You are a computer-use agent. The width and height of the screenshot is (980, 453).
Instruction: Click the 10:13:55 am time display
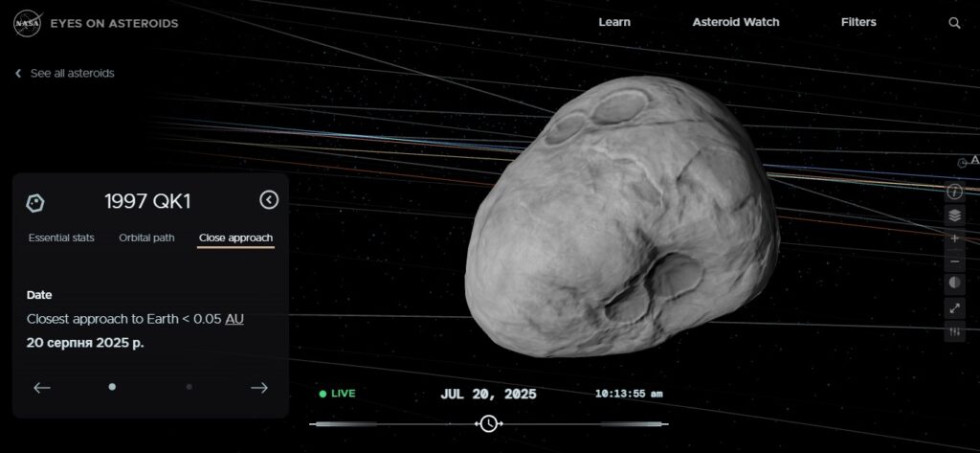pyautogui.click(x=628, y=394)
